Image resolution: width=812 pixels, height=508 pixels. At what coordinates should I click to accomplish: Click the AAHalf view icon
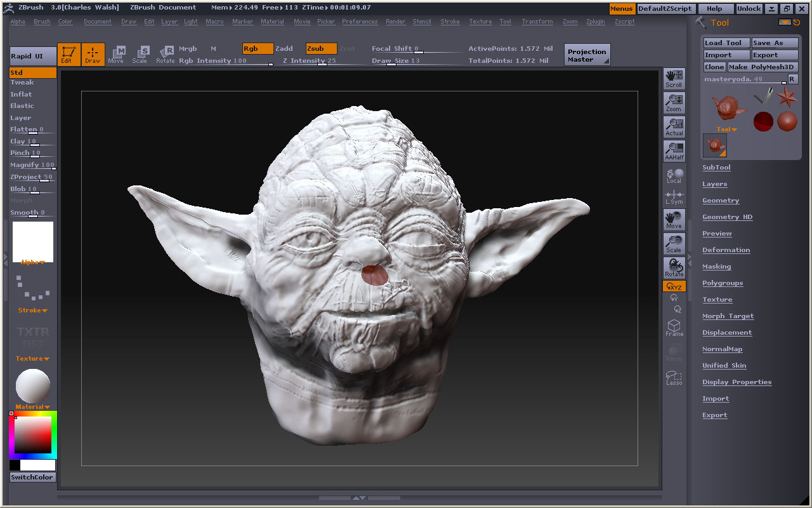(x=674, y=151)
